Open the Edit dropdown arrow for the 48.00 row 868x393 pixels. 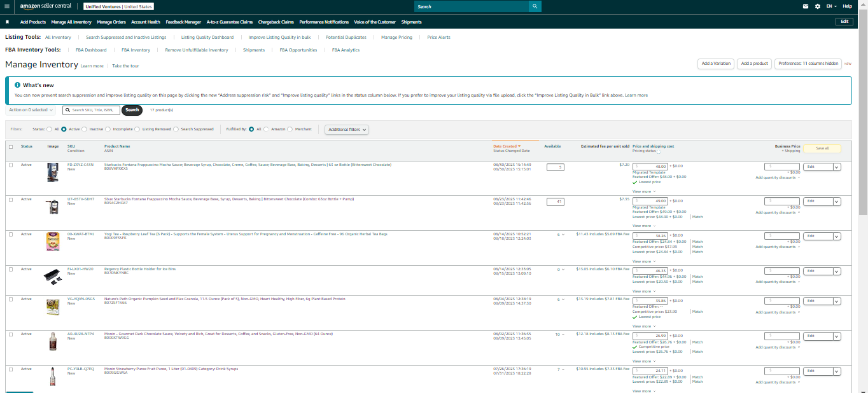point(836,167)
